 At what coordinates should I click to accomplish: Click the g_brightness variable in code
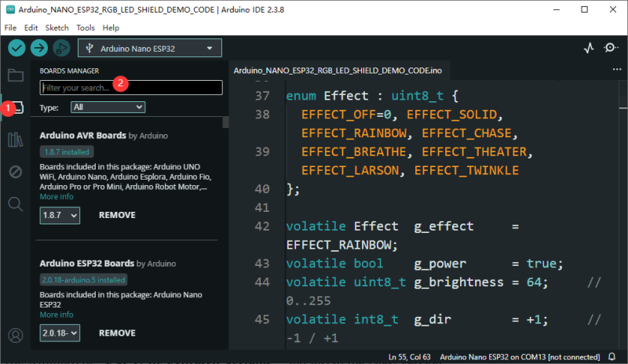pos(458,282)
